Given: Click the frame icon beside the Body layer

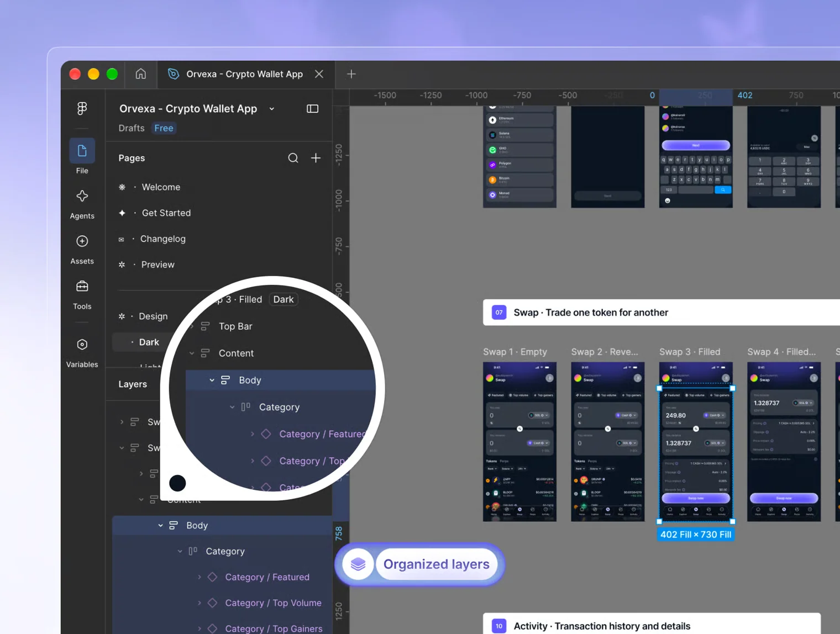Looking at the screenshot, I should tap(174, 525).
